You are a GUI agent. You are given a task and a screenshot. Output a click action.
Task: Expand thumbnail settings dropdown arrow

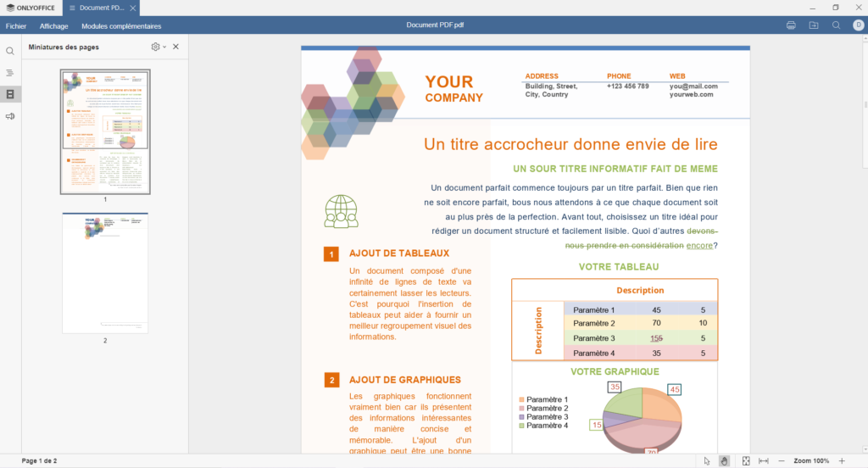pyautogui.click(x=164, y=47)
